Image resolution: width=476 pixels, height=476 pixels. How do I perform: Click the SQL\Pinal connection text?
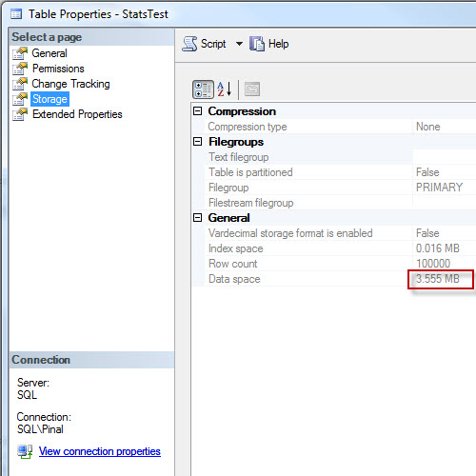(x=40, y=429)
